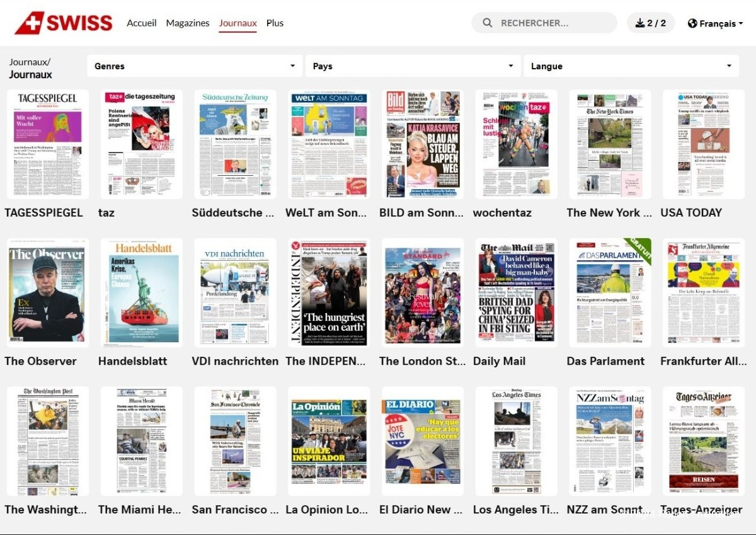Click the SWISS airline logo
Screen dimensions: 756x535
click(x=64, y=23)
